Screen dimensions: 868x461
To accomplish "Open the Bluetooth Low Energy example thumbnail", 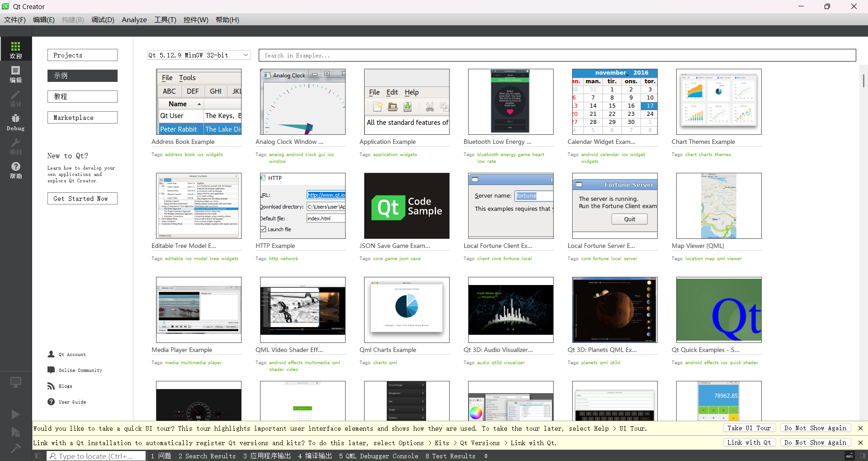I will [x=511, y=102].
